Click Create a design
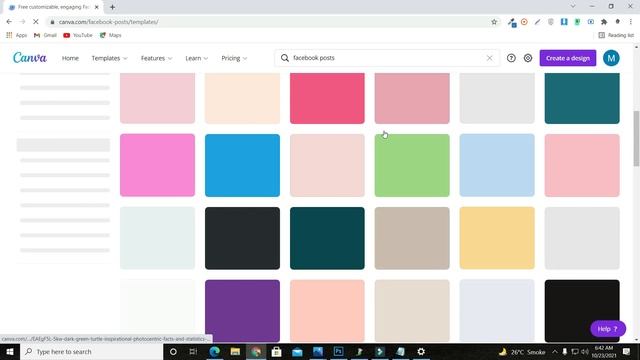This screenshot has height=360, width=640. pos(568,58)
